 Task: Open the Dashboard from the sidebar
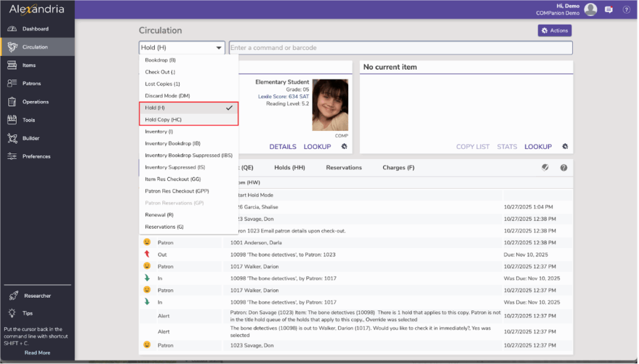tap(35, 29)
